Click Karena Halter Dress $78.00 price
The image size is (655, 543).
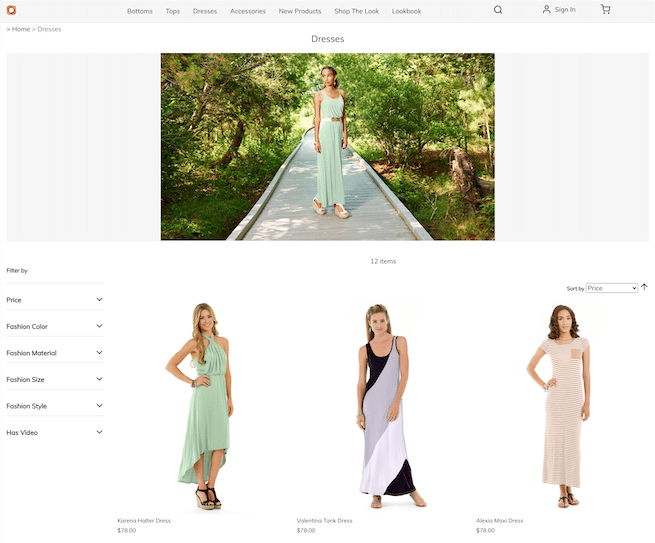pyautogui.click(x=127, y=530)
